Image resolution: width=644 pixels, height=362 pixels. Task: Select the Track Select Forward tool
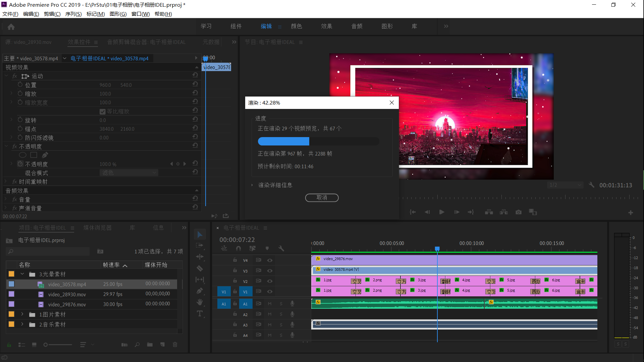[x=200, y=246]
